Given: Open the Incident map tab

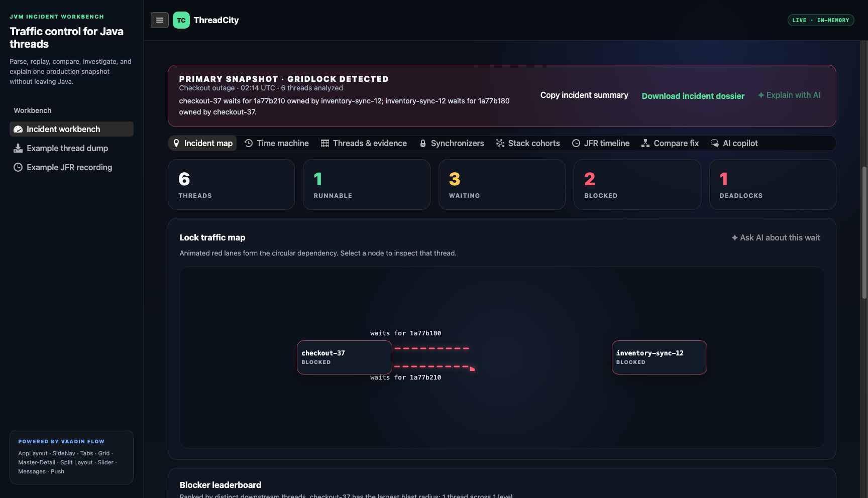Looking at the screenshot, I should click(x=202, y=143).
